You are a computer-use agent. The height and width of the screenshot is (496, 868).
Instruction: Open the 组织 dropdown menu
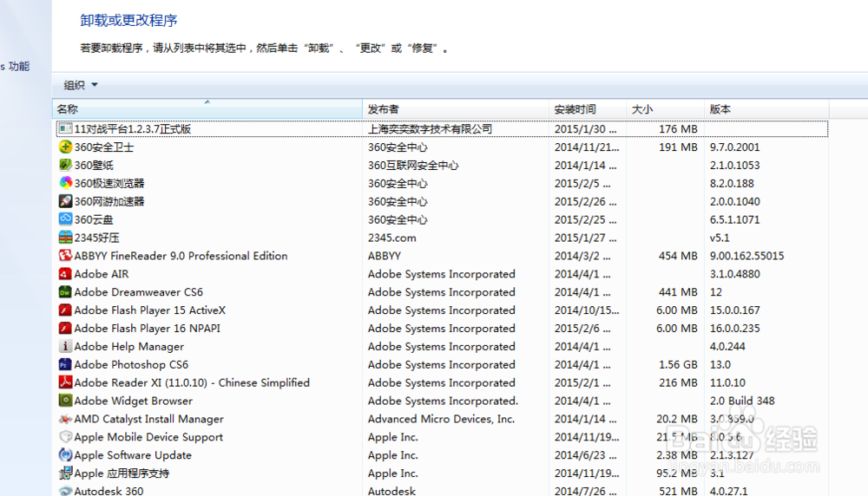tap(81, 85)
